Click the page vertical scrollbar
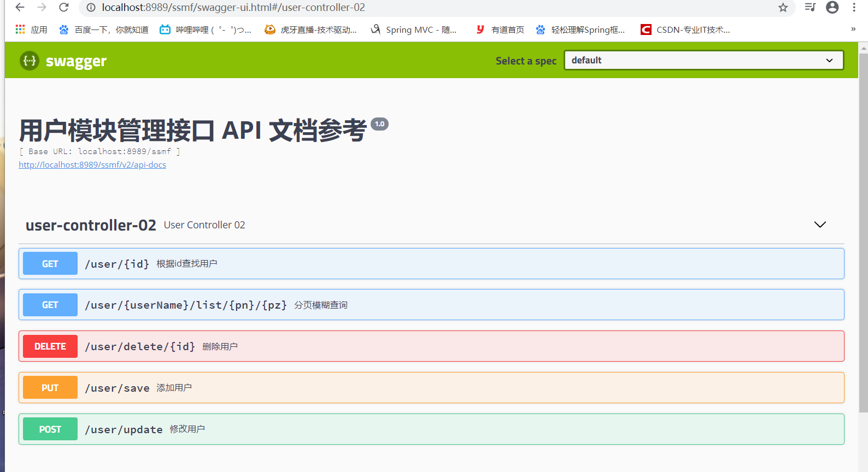This screenshot has width=868, height=472. (x=864, y=232)
